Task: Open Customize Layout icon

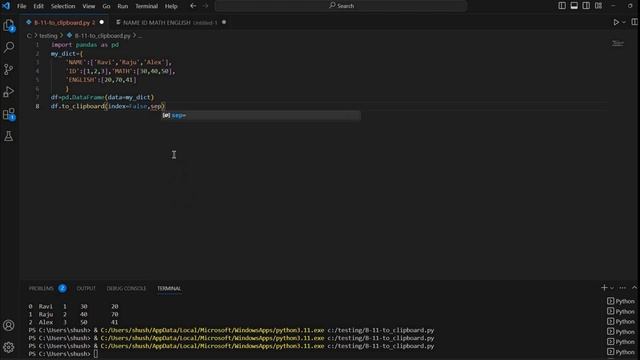Action: pos(598,6)
